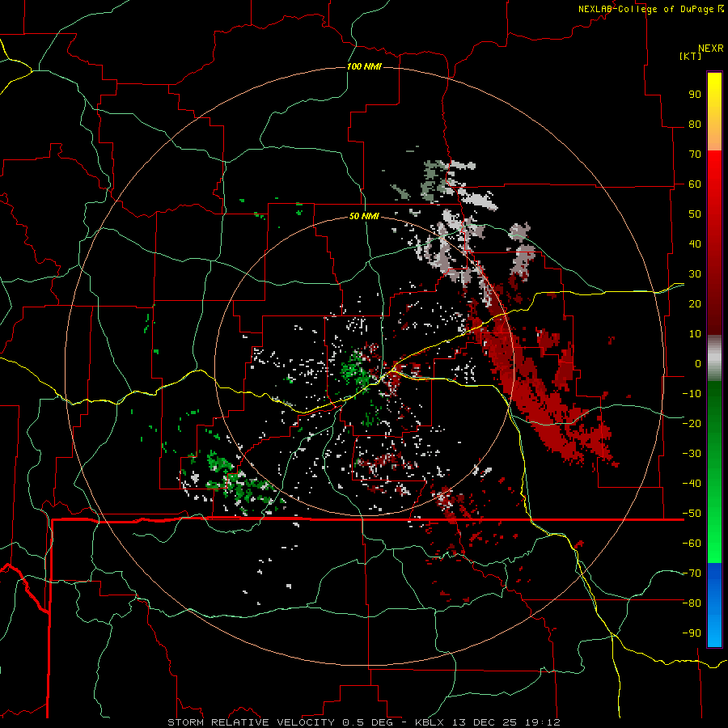728x728 pixels.
Task: Click the KBLX station identifier in footer
Action: tap(430, 722)
